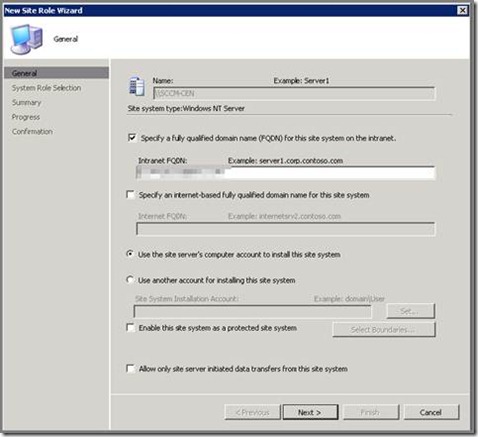Close the New Site Role Wizard window
This screenshot has height=437, width=478.
[462, 10]
